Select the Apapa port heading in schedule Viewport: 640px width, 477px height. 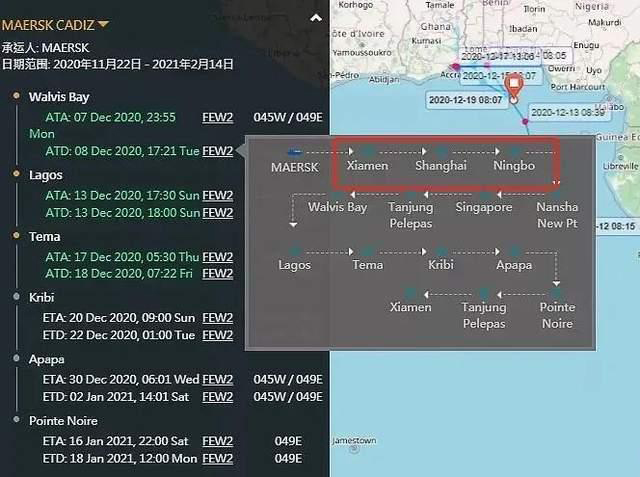[x=47, y=359]
